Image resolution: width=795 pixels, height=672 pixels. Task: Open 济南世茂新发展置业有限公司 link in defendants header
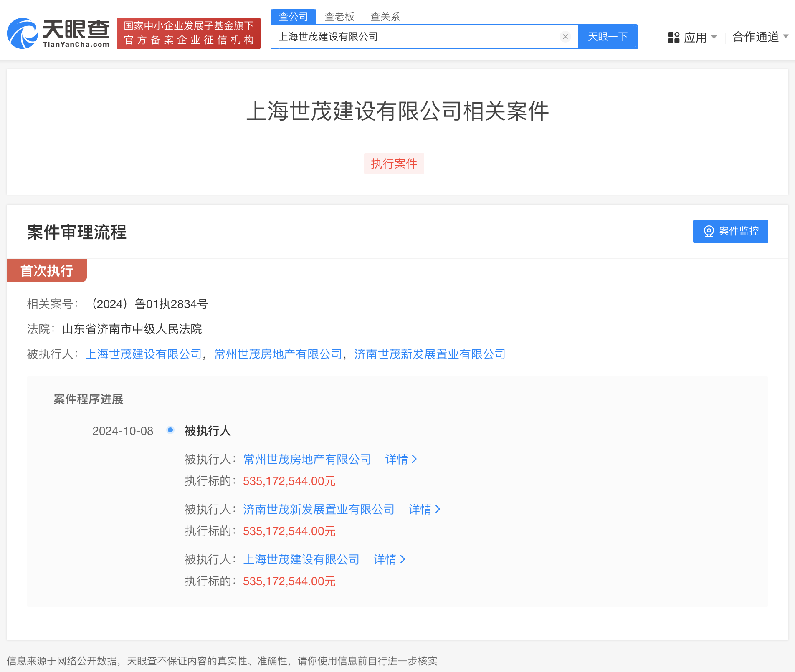click(x=430, y=354)
